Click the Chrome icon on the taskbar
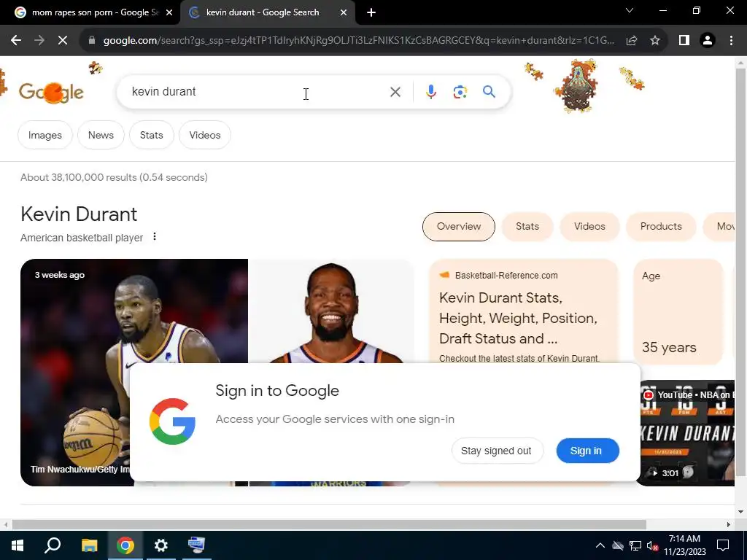Screen dimensions: 747x560 point(125,545)
